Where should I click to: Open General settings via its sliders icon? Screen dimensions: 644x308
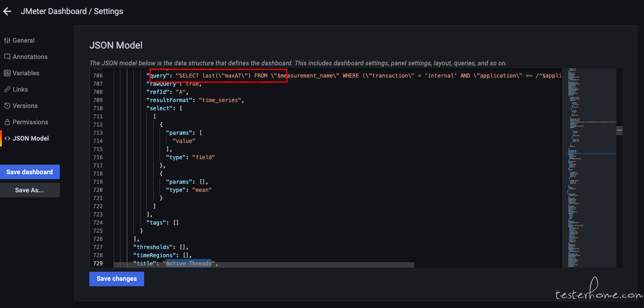[x=7, y=40]
